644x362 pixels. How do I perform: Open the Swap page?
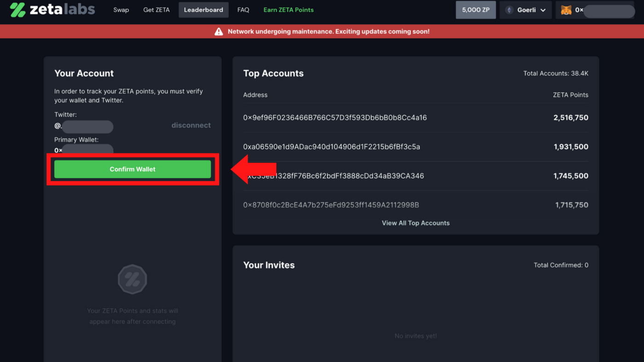tap(121, 10)
